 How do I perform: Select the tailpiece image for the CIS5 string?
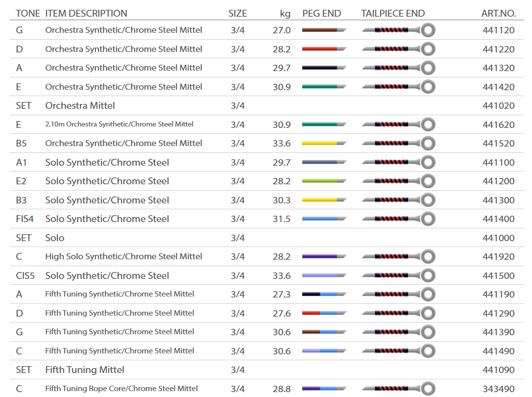pyautogui.click(x=398, y=275)
